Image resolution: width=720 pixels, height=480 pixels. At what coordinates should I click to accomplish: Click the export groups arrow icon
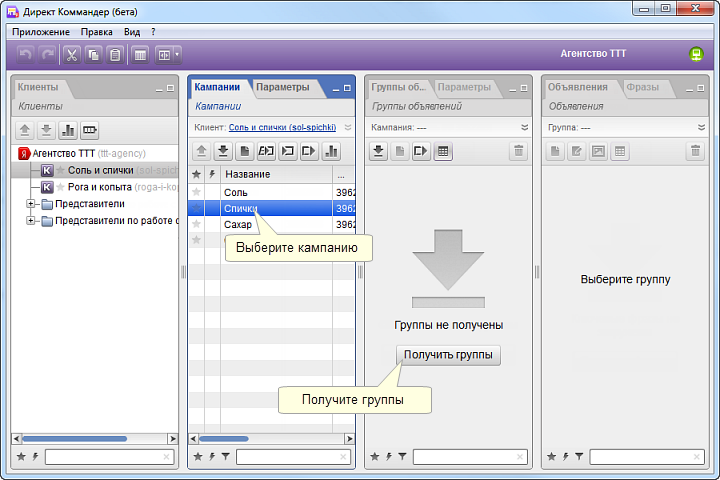point(421,151)
